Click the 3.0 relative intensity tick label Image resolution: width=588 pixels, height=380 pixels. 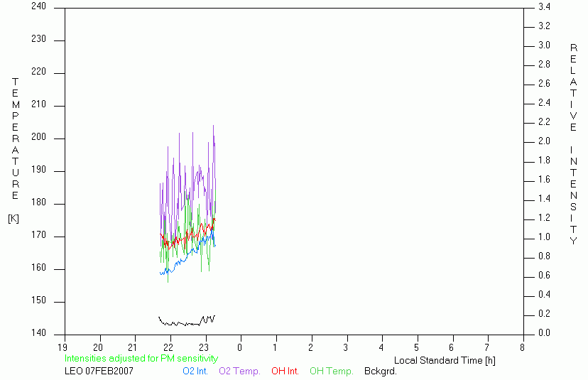[544, 45]
